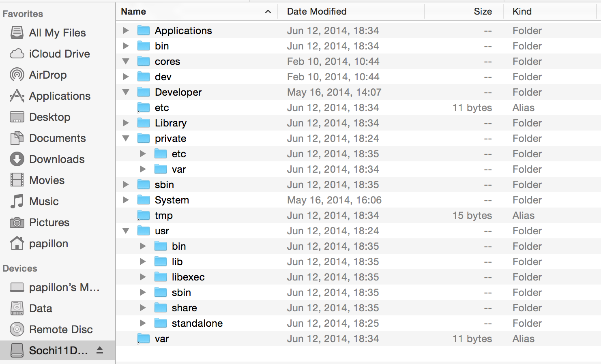Open the Developer folder

[178, 92]
